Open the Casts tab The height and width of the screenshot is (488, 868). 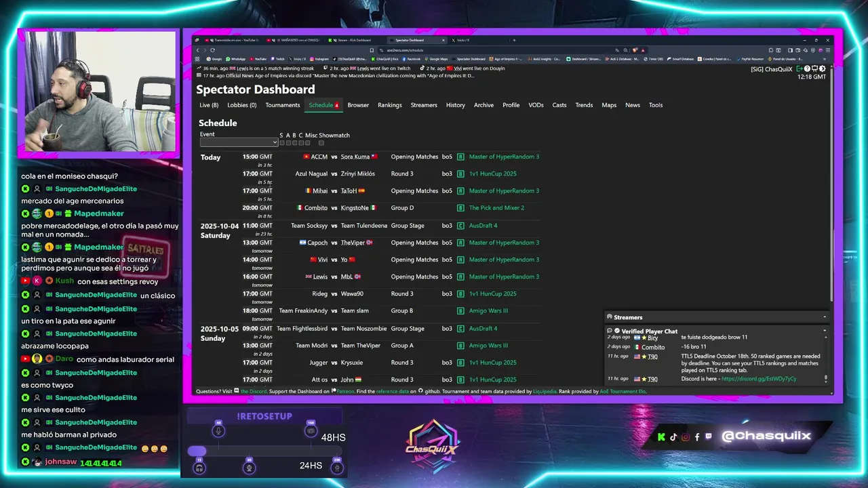(x=559, y=105)
